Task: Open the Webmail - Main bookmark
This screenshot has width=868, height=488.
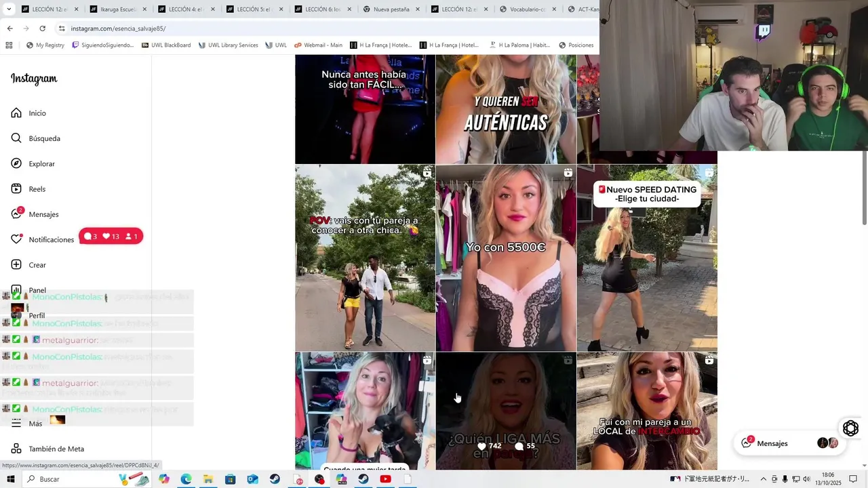Action: 319,45
